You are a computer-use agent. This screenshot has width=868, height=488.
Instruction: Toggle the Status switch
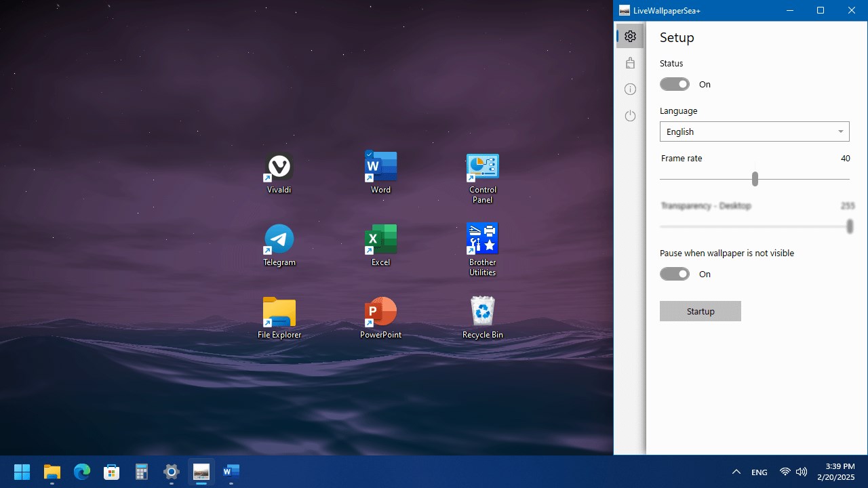click(675, 84)
